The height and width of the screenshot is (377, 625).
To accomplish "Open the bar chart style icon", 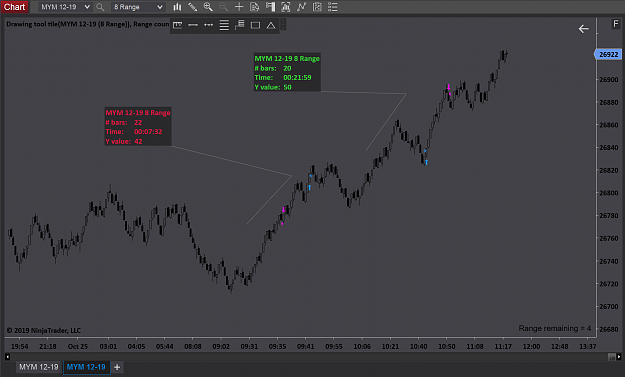I will (x=177, y=7).
